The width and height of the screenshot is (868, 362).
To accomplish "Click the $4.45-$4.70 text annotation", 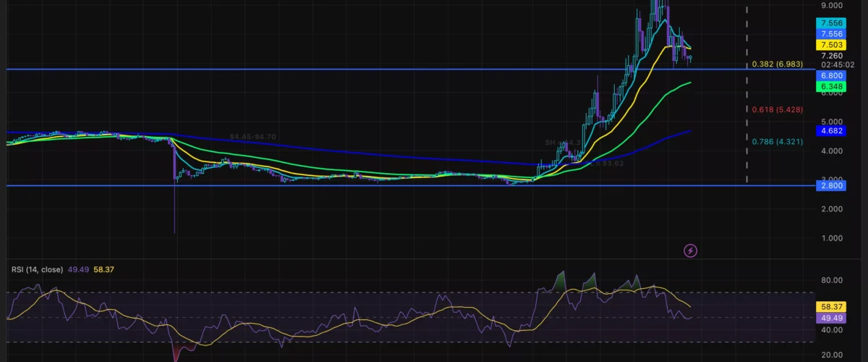I will pyautogui.click(x=253, y=137).
